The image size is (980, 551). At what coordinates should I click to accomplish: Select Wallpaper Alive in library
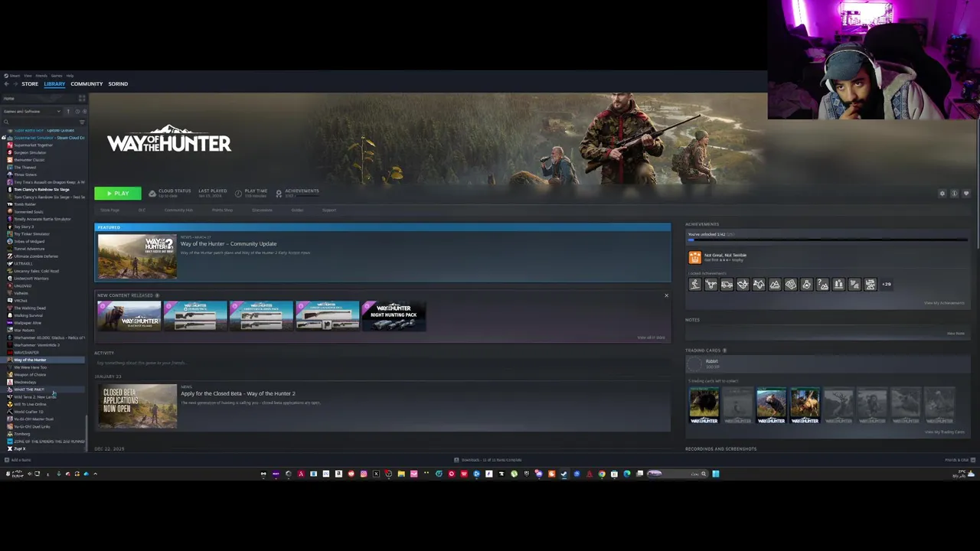[28, 323]
